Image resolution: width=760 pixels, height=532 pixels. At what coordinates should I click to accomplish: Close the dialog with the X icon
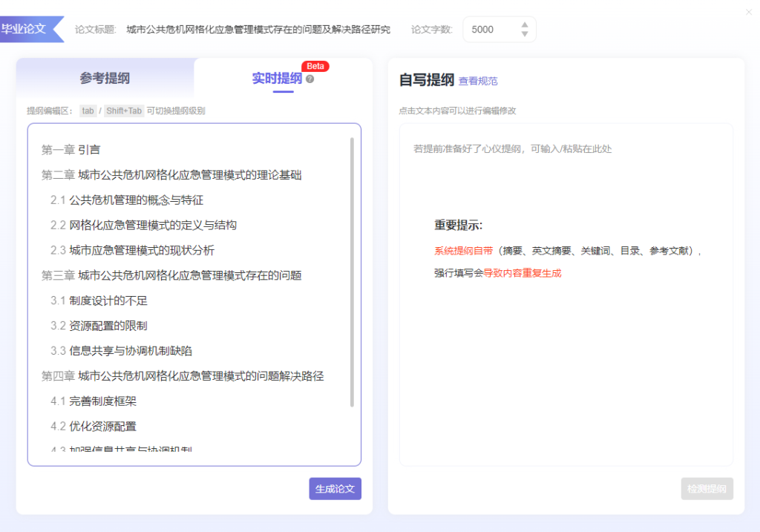point(749,12)
